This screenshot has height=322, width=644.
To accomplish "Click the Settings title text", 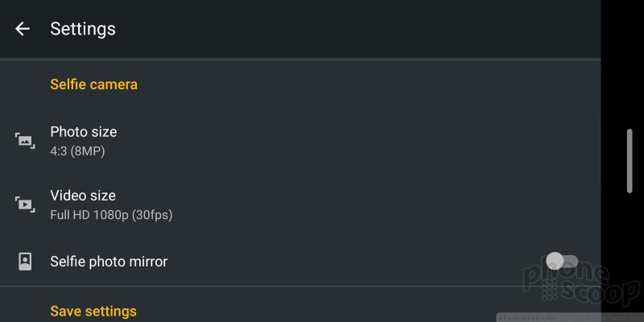I will [x=83, y=29].
